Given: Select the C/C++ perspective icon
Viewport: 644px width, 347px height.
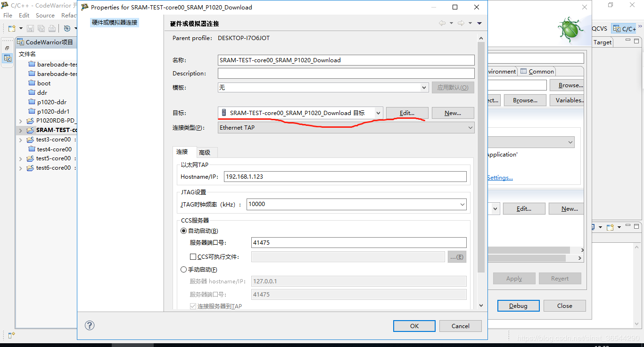Looking at the screenshot, I should point(624,29).
